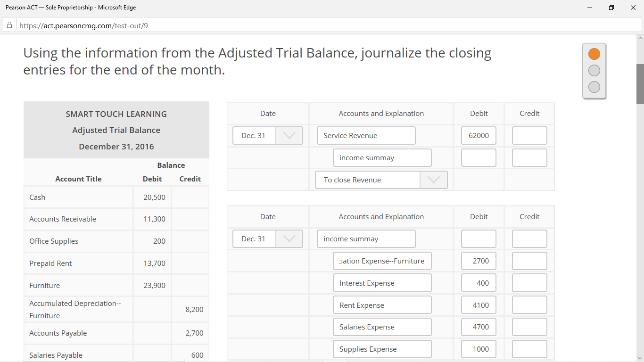Viewport: 644px width, 362px height.
Task: Select the orange progress indicator dot
Action: [594, 54]
